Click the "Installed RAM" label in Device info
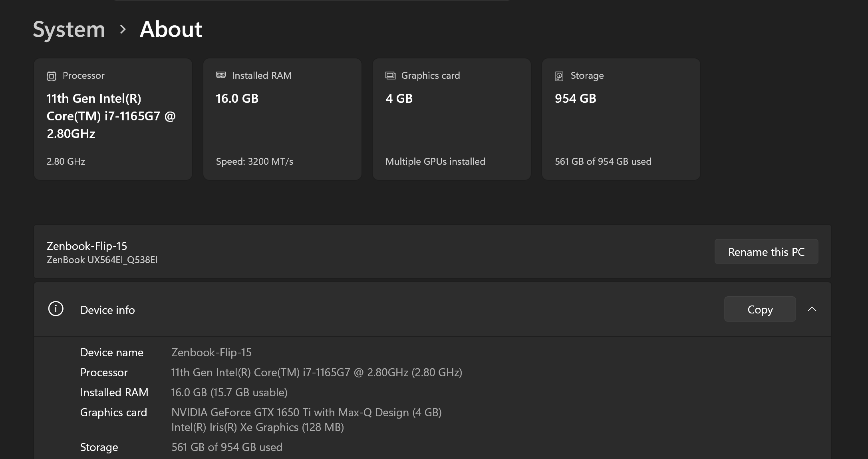This screenshot has width=868, height=459. point(114,392)
